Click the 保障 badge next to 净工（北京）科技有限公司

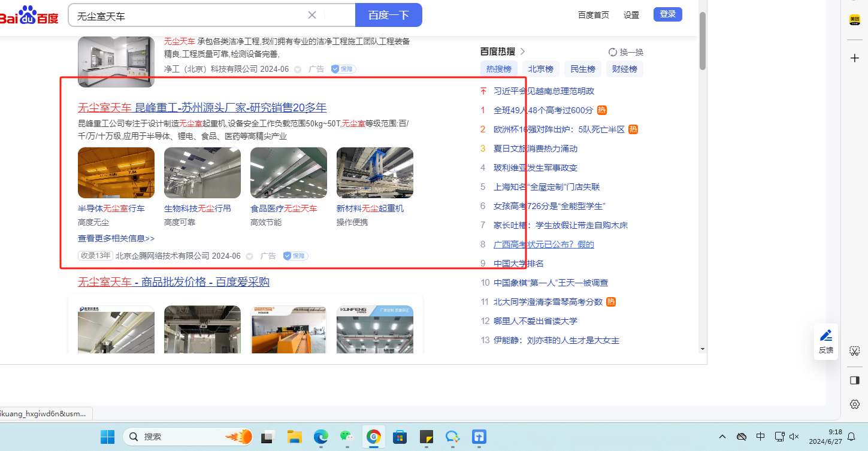(343, 69)
